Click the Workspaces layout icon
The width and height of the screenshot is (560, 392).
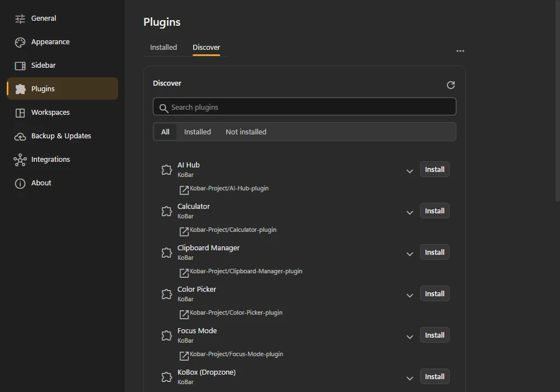tap(20, 113)
